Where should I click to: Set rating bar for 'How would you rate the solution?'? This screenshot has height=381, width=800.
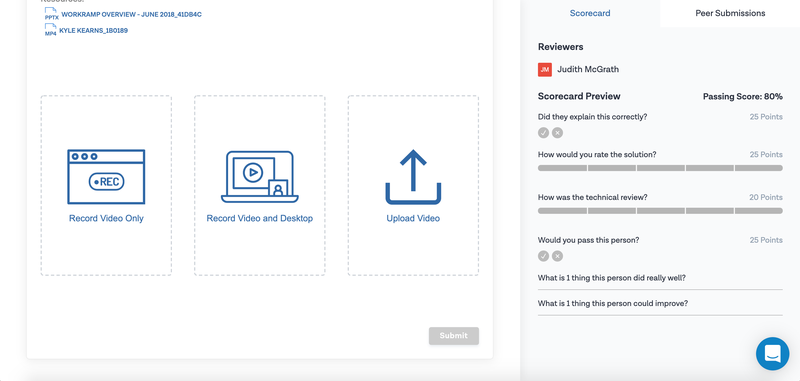pyautogui.click(x=660, y=168)
